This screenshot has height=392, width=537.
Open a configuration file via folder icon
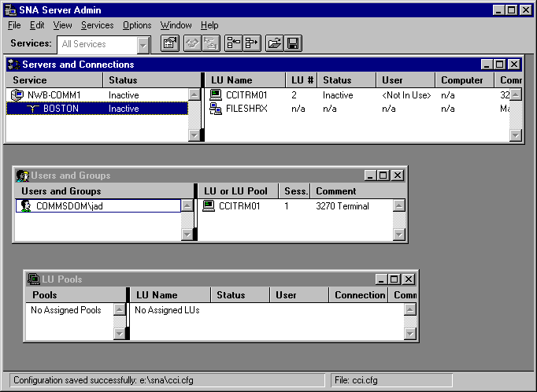tap(274, 44)
